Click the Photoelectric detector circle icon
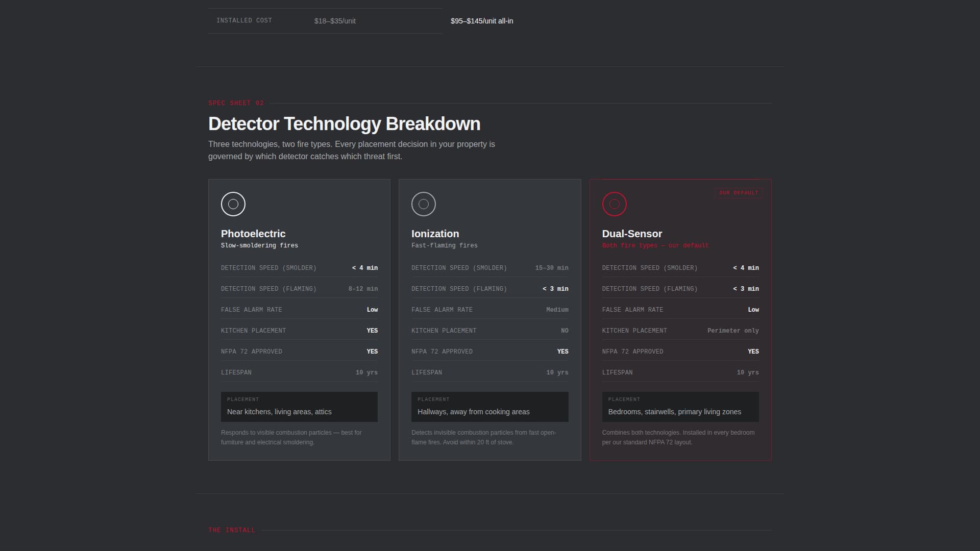Viewport: 980px width, 551px height. coord(233,204)
